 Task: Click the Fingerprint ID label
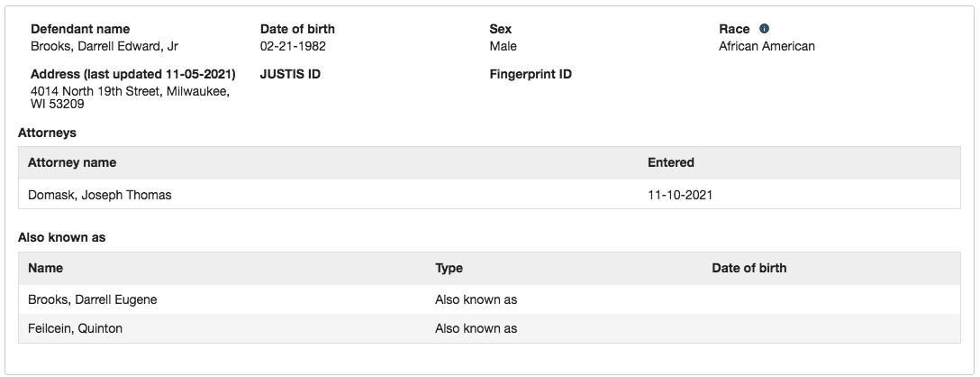[531, 75]
